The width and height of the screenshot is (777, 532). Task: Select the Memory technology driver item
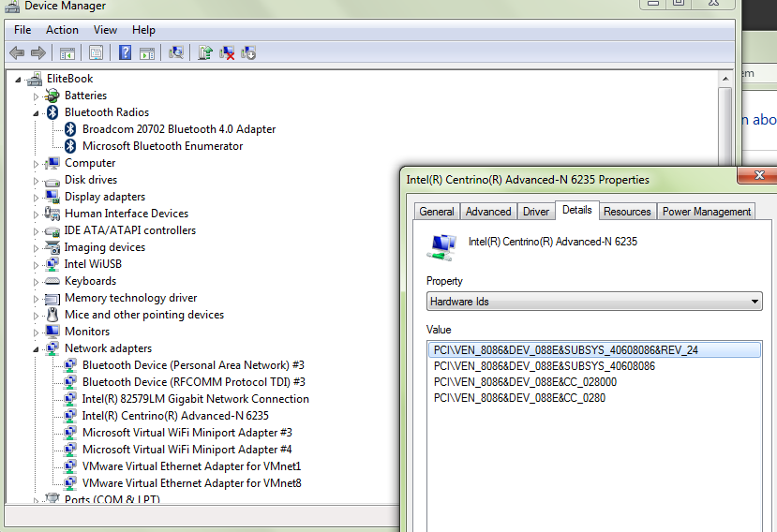coord(131,298)
